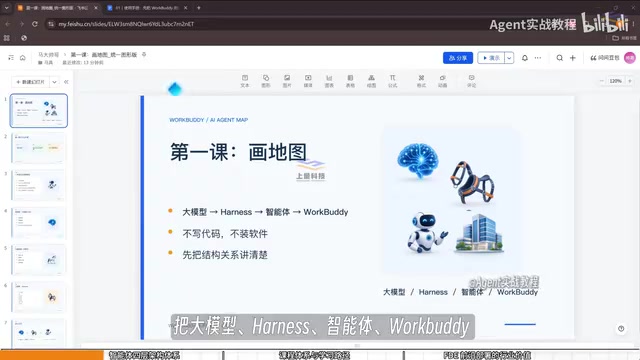Insert a chart with 图表 tool
This screenshot has width=640, height=360.
tap(329, 81)
